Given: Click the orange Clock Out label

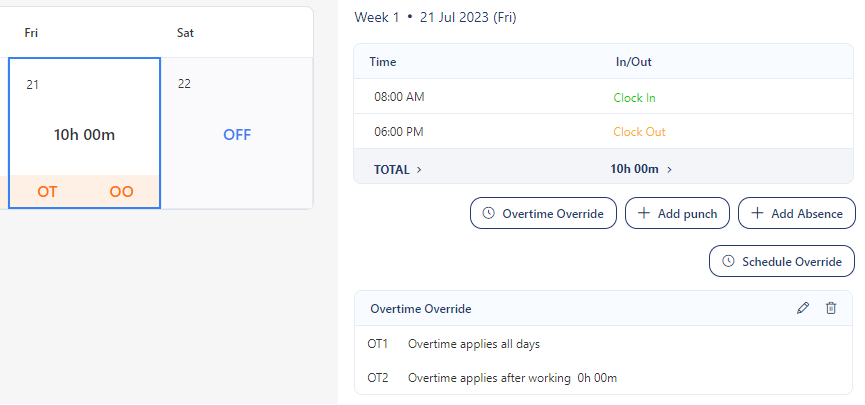Looking at the screenshot, I should coord(639,132).
